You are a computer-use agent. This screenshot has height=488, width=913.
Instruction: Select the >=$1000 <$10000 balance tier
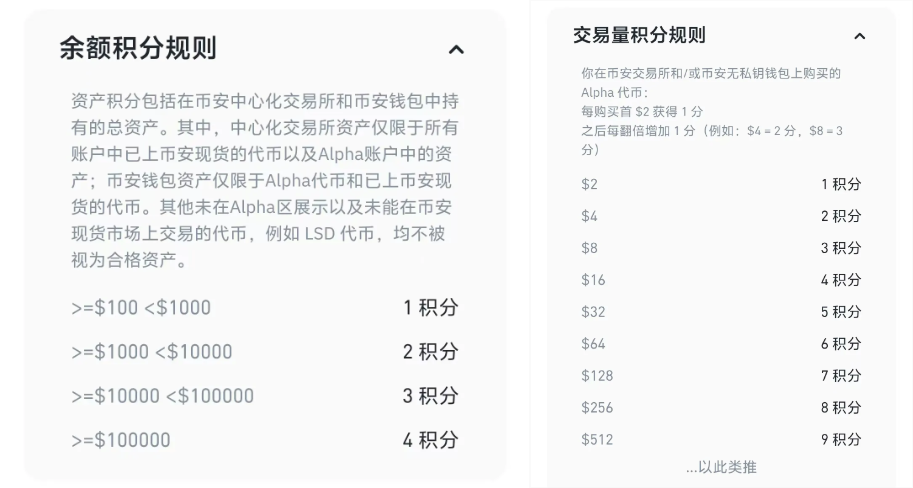152,352
